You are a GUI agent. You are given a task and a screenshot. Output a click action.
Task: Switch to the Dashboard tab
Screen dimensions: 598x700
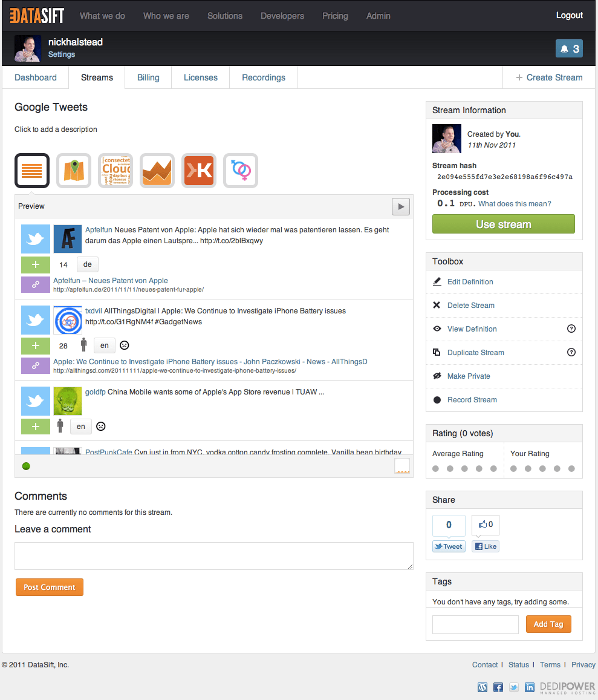click(36, 77)
